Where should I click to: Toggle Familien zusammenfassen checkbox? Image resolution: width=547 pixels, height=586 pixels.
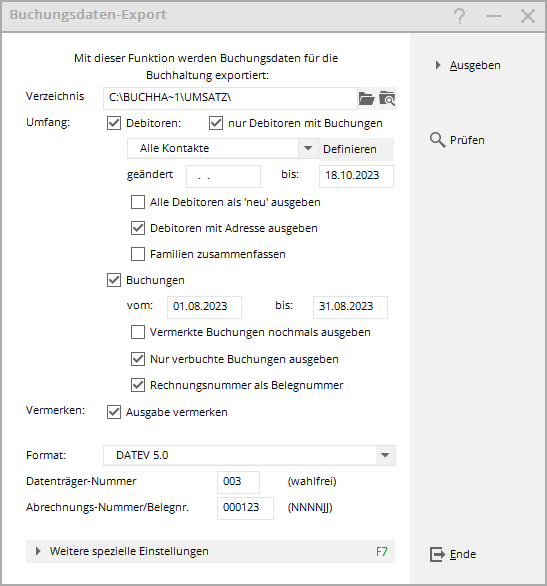pyautogui.click(x=138, y=254)
